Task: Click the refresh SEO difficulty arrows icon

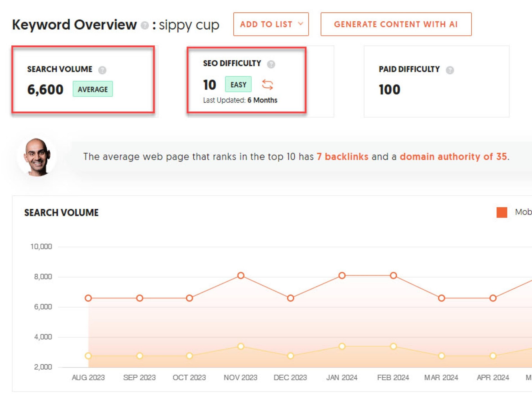Action: (267, 85)
